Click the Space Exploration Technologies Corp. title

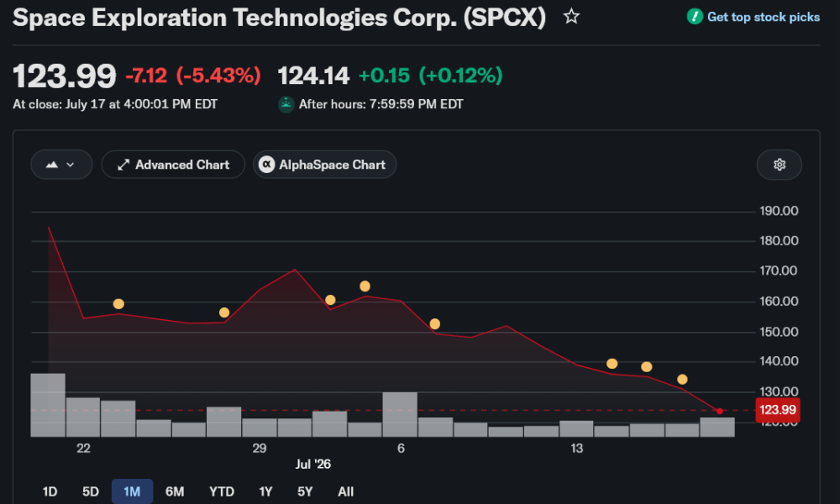(x=279, y=17)
